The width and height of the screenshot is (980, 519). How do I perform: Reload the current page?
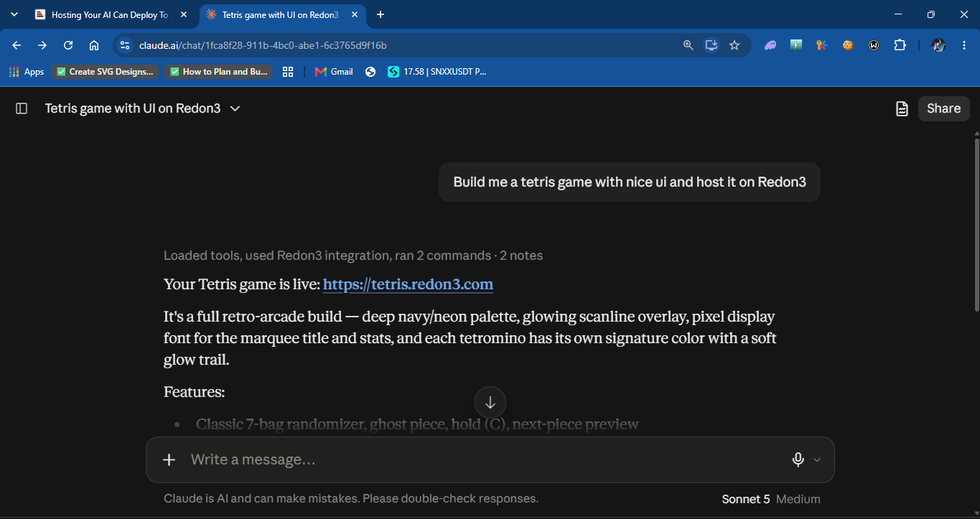pyautogui.click(x=68, y=45)
